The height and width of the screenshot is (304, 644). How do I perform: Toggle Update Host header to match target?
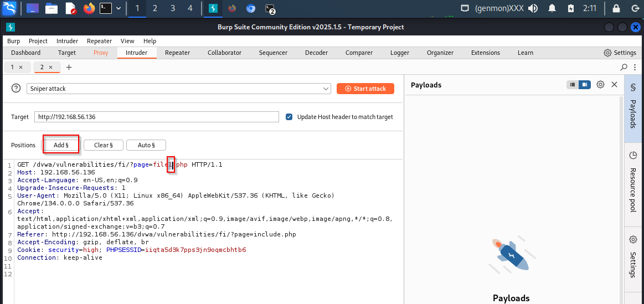[x=289, y=117]
